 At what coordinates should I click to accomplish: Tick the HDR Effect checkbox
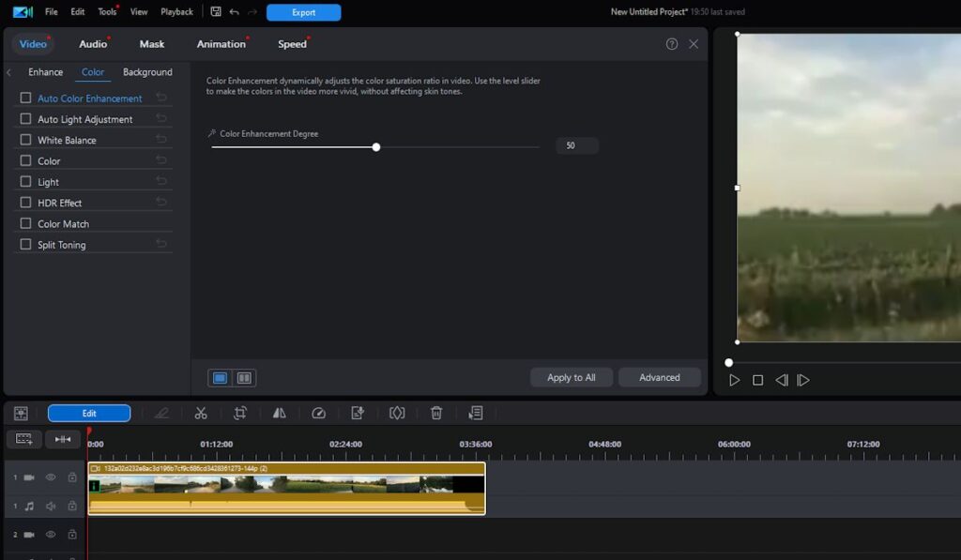pos(26,203)
